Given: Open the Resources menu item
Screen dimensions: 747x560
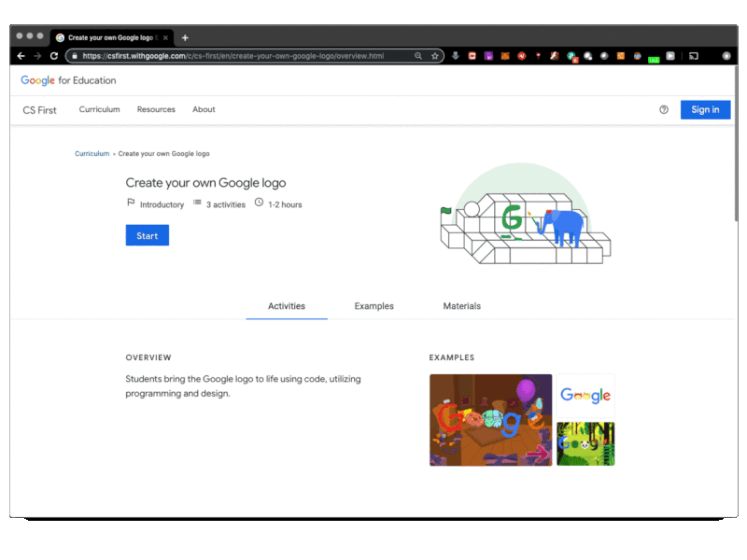Looking at the screenshot, I should click(x=156, y=109).
